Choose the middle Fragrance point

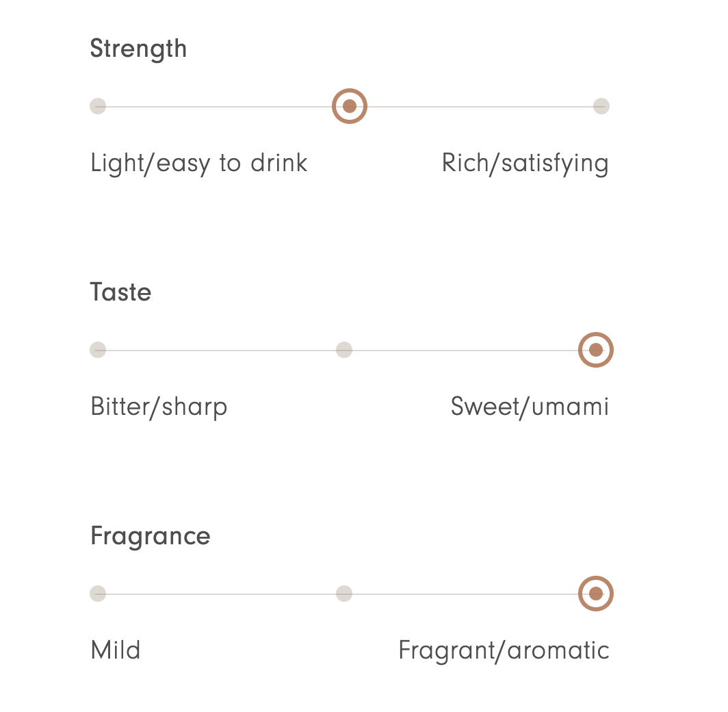pyautogui.click(x=344, y=594)
